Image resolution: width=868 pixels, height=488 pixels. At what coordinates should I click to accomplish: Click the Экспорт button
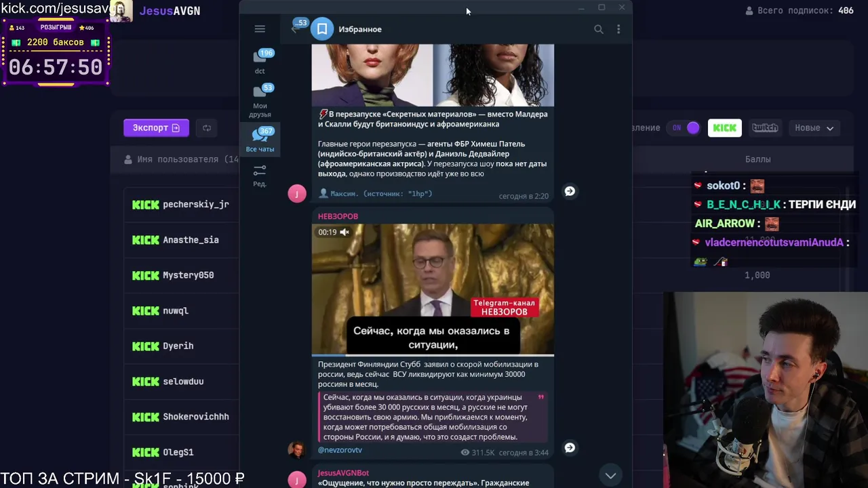[x=156, y=127]
